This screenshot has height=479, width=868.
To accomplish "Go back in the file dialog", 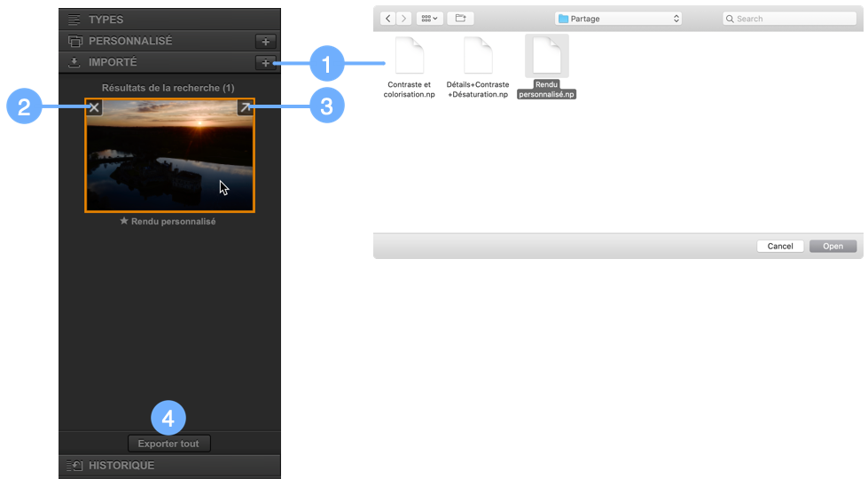I will pyautogui.click(x=388, y=19).
